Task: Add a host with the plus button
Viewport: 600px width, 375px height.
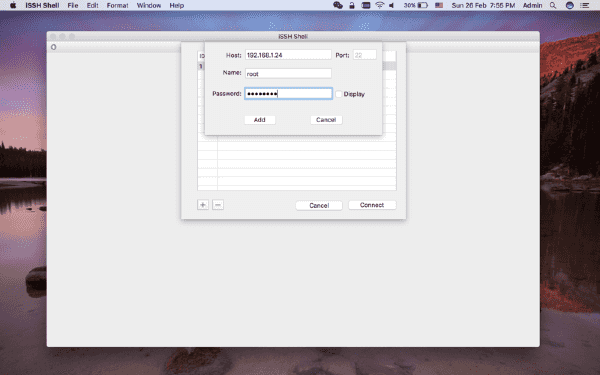Action: coord(203,205)
